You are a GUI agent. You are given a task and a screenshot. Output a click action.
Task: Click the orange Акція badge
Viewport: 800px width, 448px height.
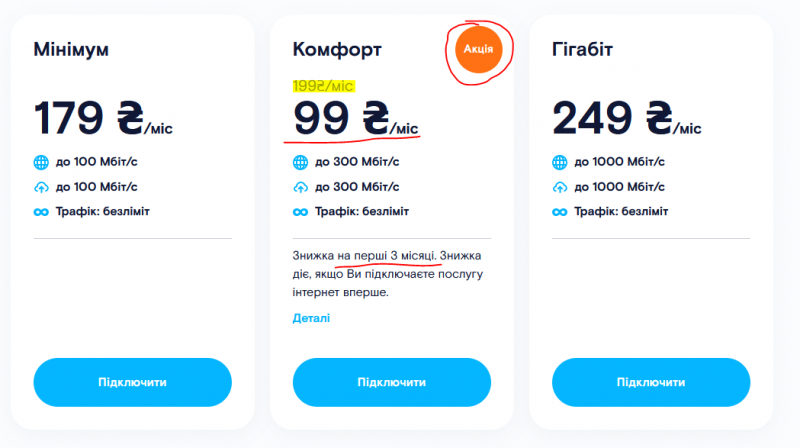(478, 49)
